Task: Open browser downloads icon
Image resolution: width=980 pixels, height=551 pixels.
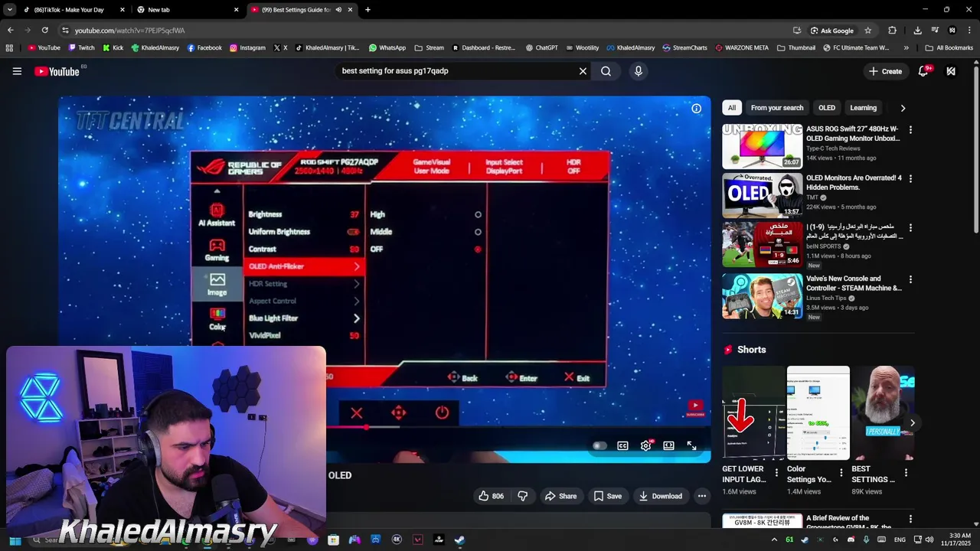Action: 917,31
